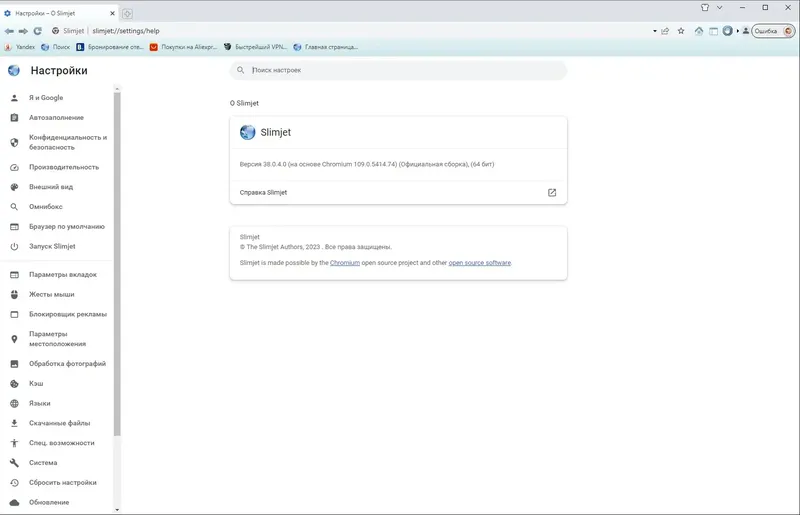Expand the hidden extensions arrow

[737, 31]
